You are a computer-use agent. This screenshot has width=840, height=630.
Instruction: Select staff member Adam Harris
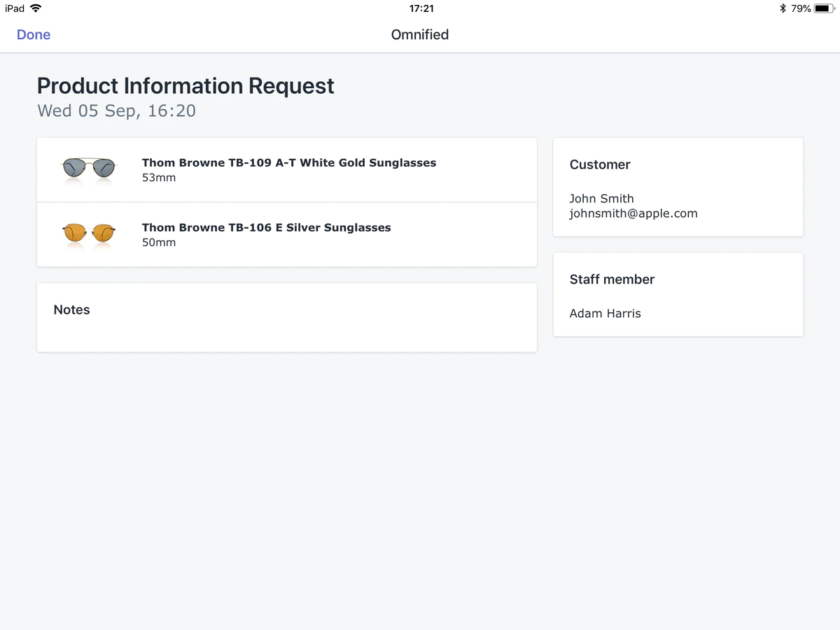pyautogui.click(x=605, y=314)
